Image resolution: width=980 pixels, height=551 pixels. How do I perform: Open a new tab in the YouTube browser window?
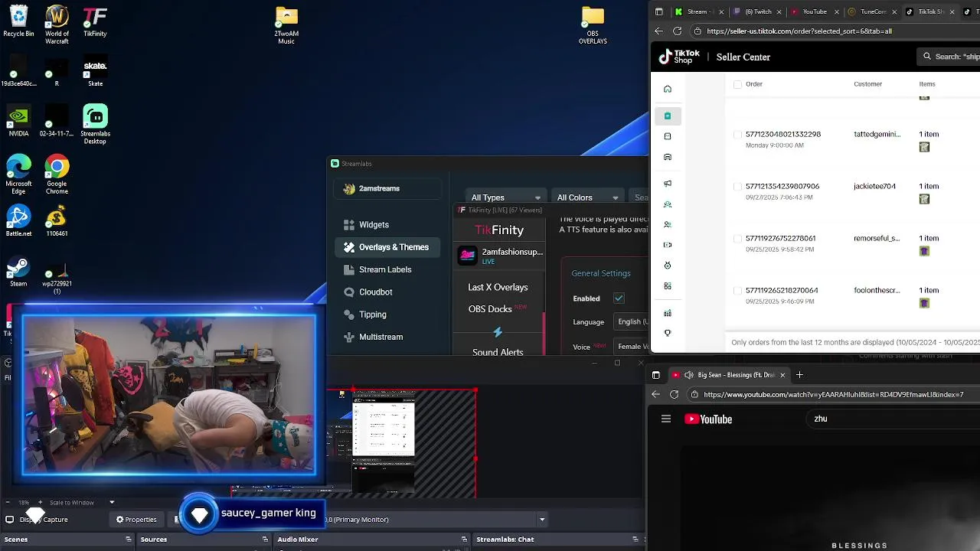point(799,375)
